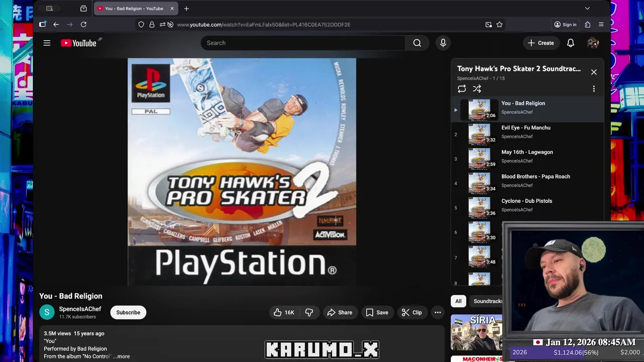Open a new tab with plus
The image size is (644, 362).
click(187, 9)
